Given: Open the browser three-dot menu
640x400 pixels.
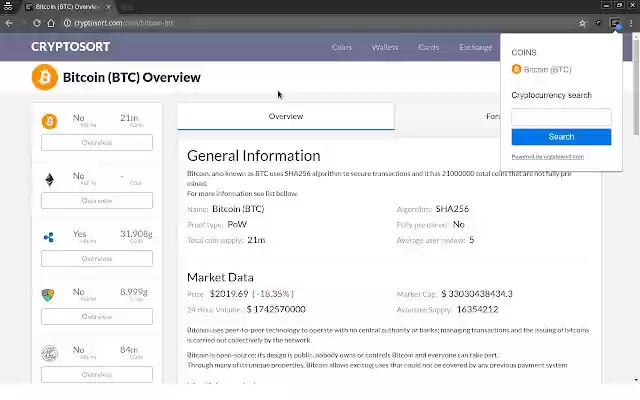Looking at the screenshot, I should (631, 23).
